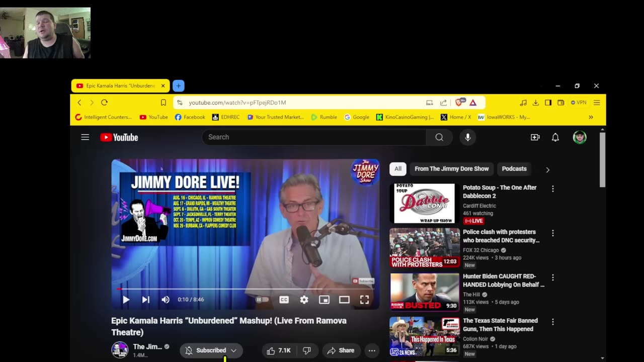Viewport: 644px width, 362px height.
Task: Open Colion Noir channel name
Action: click(x=475, y=339)
